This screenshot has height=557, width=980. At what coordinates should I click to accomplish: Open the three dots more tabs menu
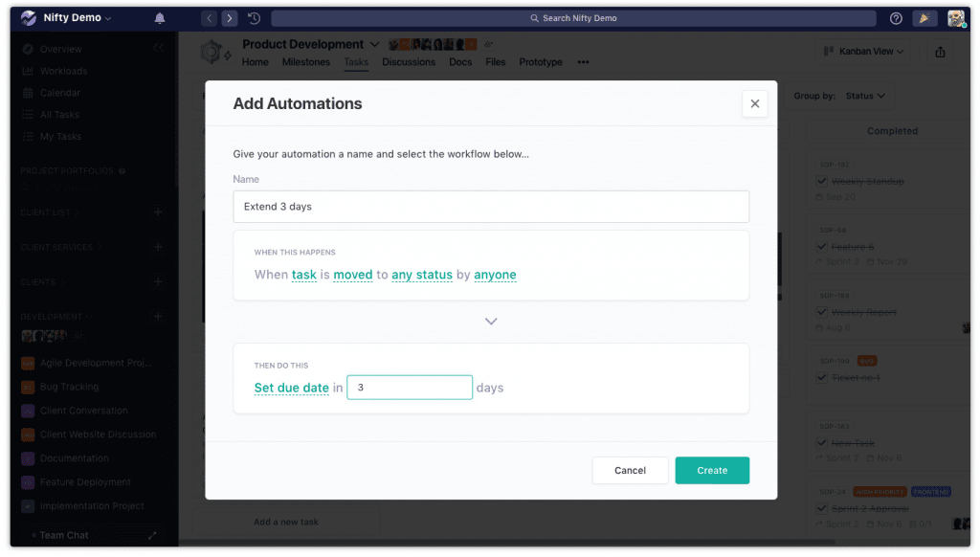[583, 62]
